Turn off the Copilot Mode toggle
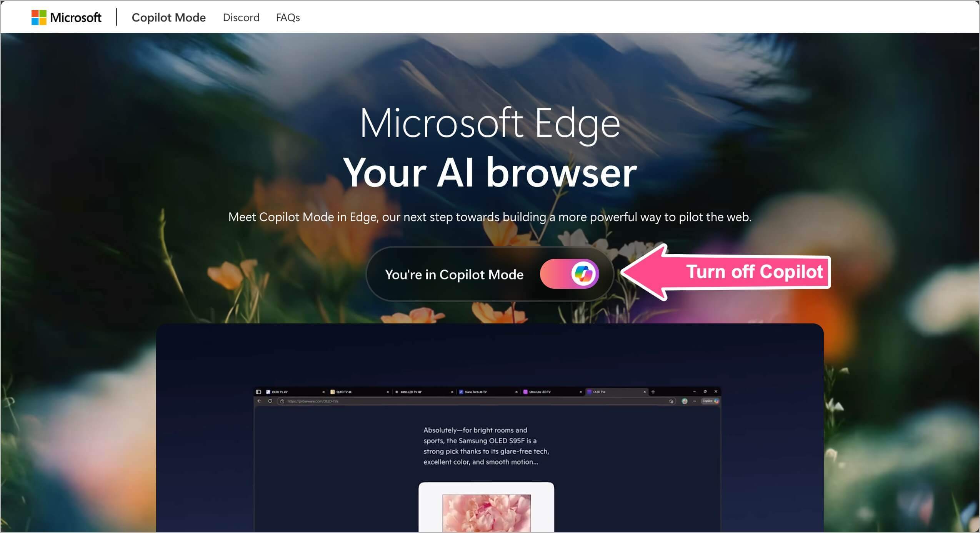The image size is (980, 533). click(x=569, y=274)
